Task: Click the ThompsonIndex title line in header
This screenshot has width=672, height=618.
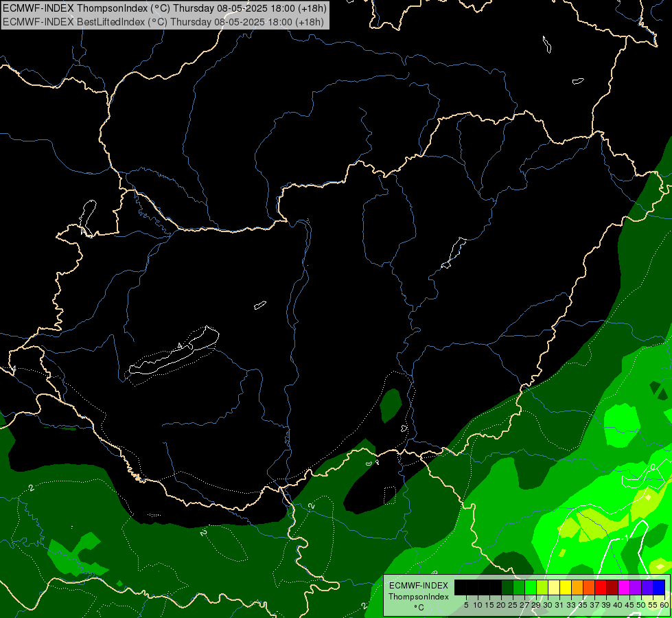Action: (165, 8)
